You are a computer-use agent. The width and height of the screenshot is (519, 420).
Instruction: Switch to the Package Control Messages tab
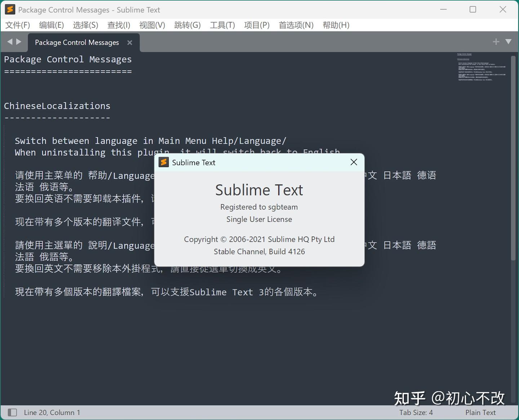pyautogui.click(x=76, y=42)
